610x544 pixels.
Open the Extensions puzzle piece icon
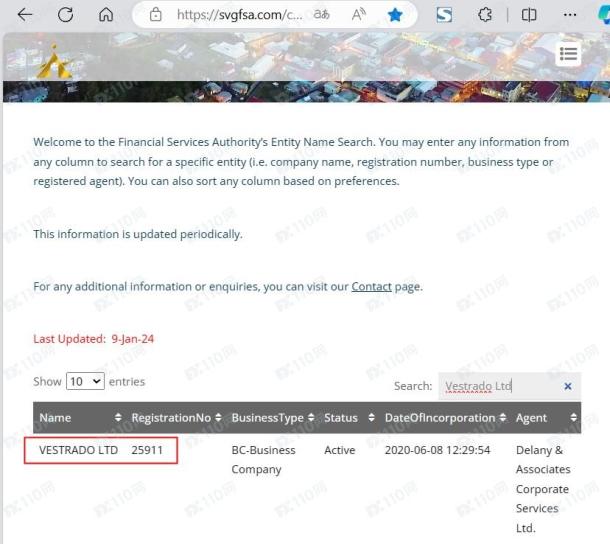point(485,15)
